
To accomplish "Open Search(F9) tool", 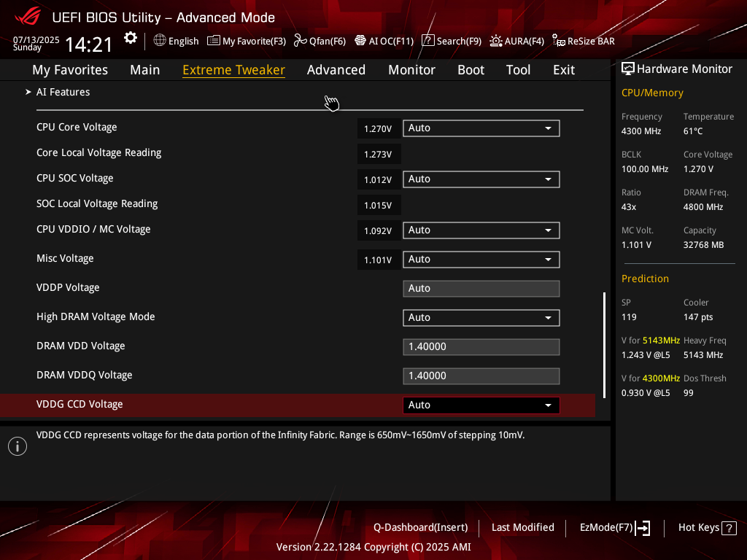I will pyautogui.click(x=452, y=41).
